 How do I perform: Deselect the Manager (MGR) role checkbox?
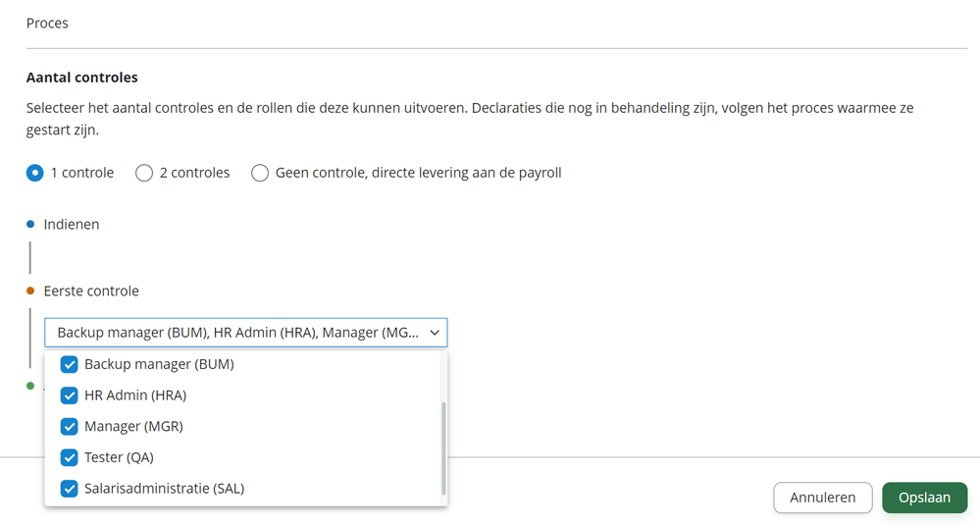(x=70, y=427)
